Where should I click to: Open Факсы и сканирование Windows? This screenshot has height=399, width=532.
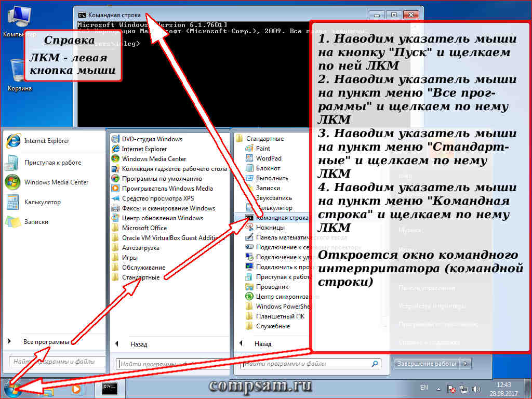pyautogui.click(x=163, y=208)
